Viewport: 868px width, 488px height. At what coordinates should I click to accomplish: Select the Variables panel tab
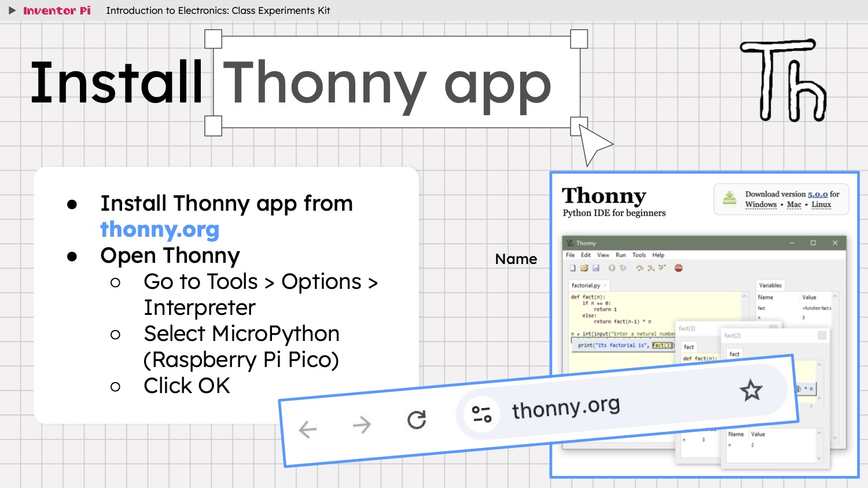coord(770,285)
